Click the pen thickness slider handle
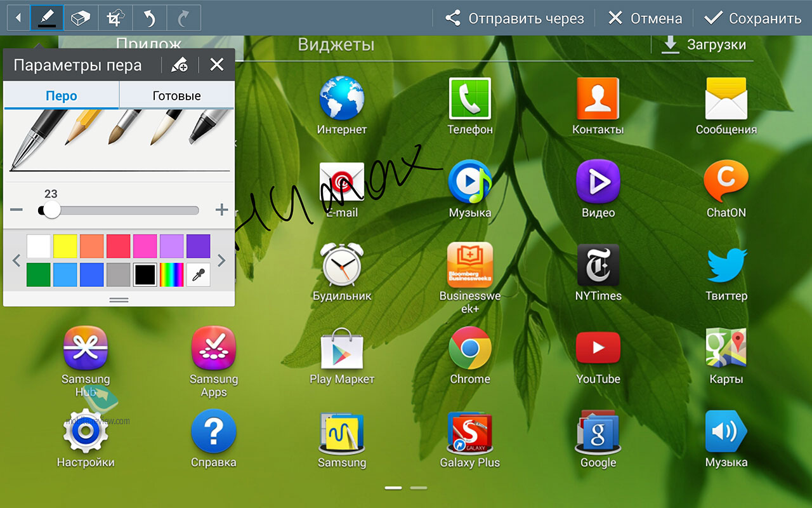The image size is (812, 508). 51,210
